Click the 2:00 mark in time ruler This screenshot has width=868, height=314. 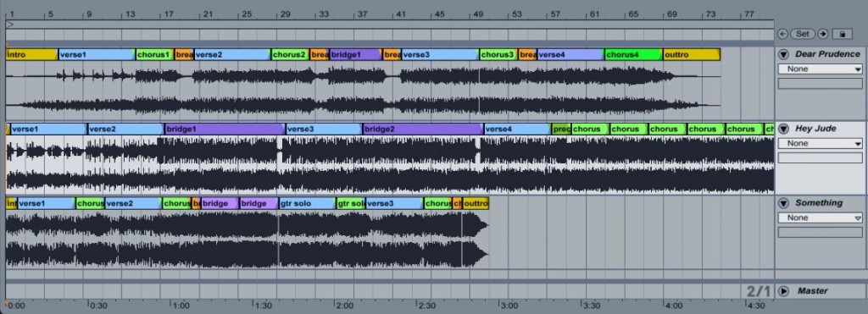tap(344, 306)
